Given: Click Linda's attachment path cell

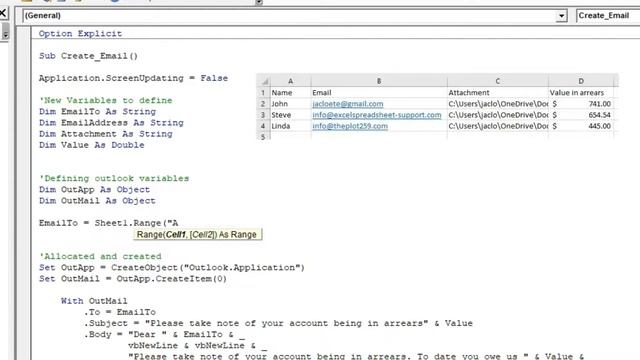Looking at the screenshot, I should (x=498, y=126).
